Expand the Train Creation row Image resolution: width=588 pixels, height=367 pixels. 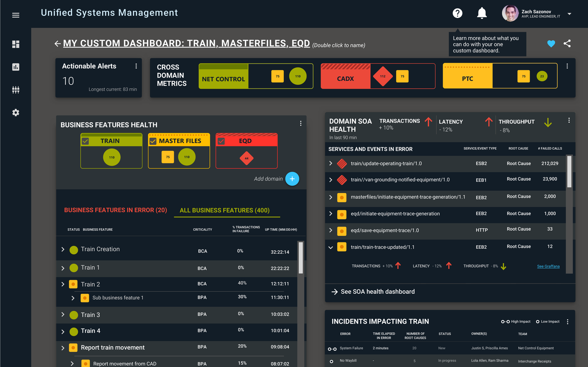pos(63,249)
